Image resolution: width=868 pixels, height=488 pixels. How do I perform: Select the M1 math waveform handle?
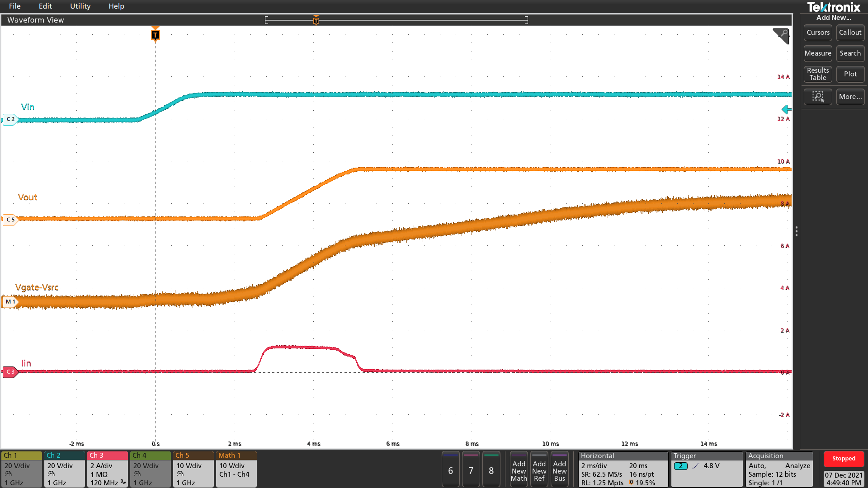10,302
